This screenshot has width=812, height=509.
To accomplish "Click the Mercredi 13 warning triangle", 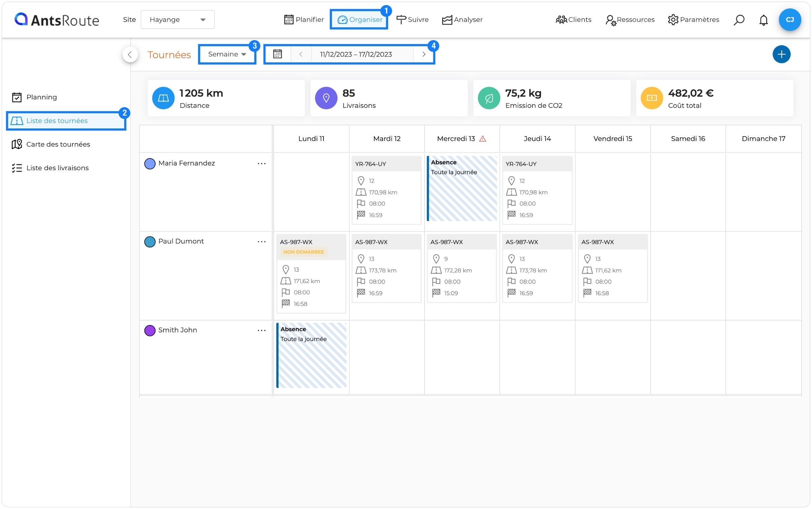I will coord(482,139).
